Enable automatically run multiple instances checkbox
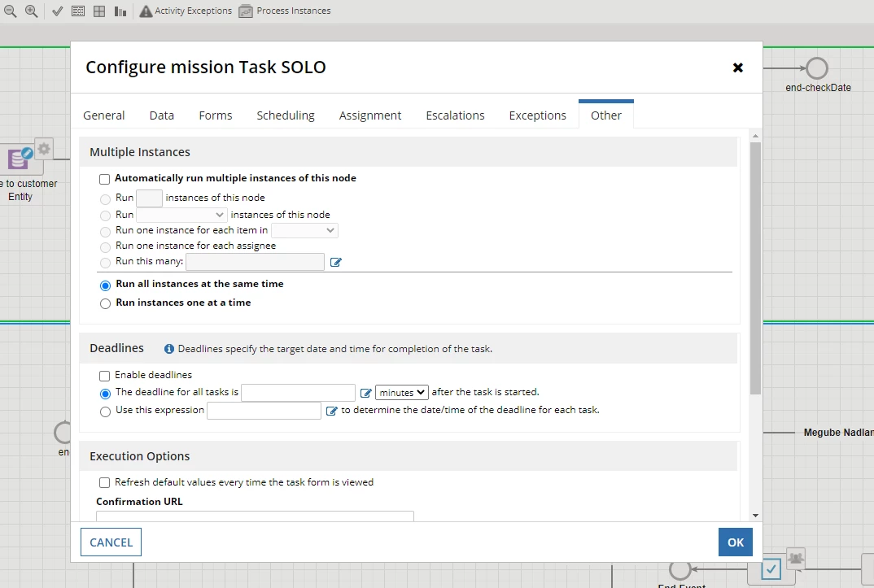Image resolution: width=874 pixels, height=588 pixels. coord(104,179)
